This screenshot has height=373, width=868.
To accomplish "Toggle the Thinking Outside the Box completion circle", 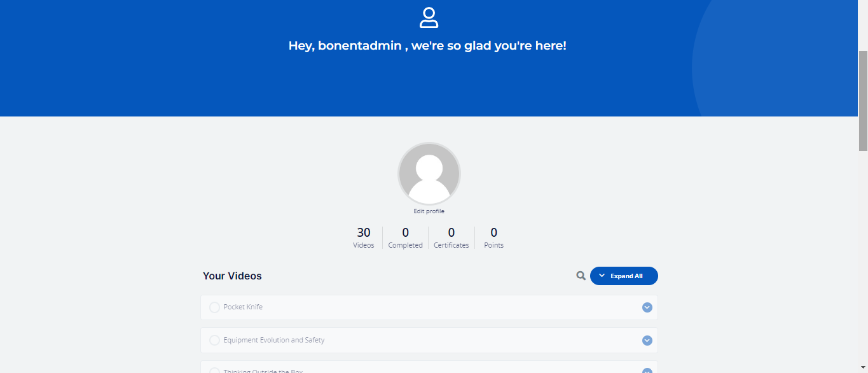I will [x=214, y=370].
